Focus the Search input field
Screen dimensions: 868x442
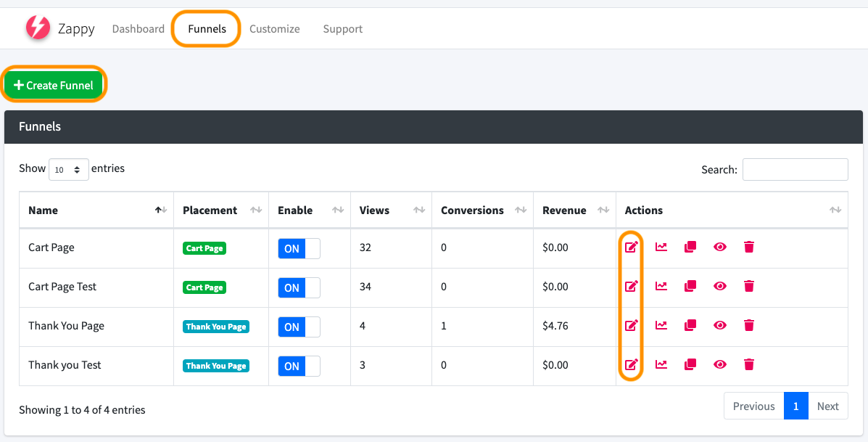(795, 169)
